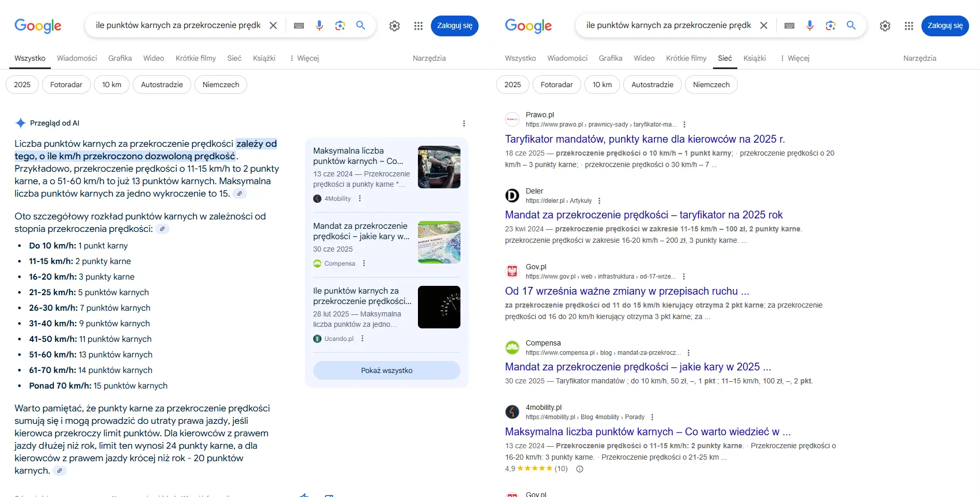Open three-dot menu of Przegląd od AI
980x497 pixels.
464,123
